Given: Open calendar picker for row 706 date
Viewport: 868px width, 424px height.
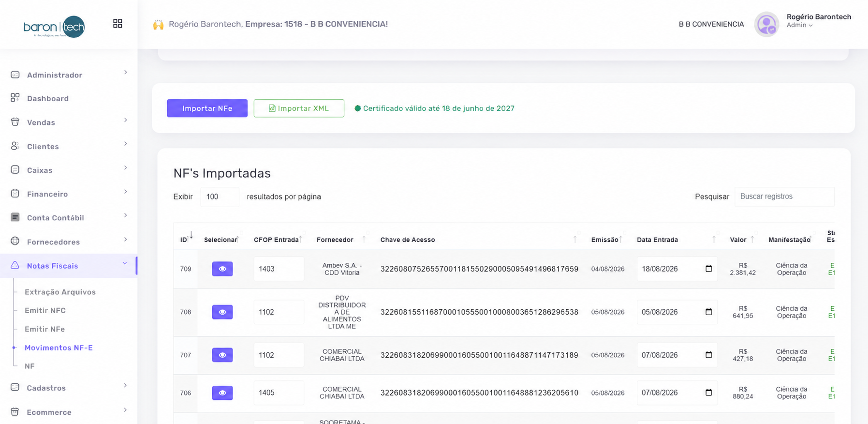Looking at the screenshot, I should coord(709,393).
